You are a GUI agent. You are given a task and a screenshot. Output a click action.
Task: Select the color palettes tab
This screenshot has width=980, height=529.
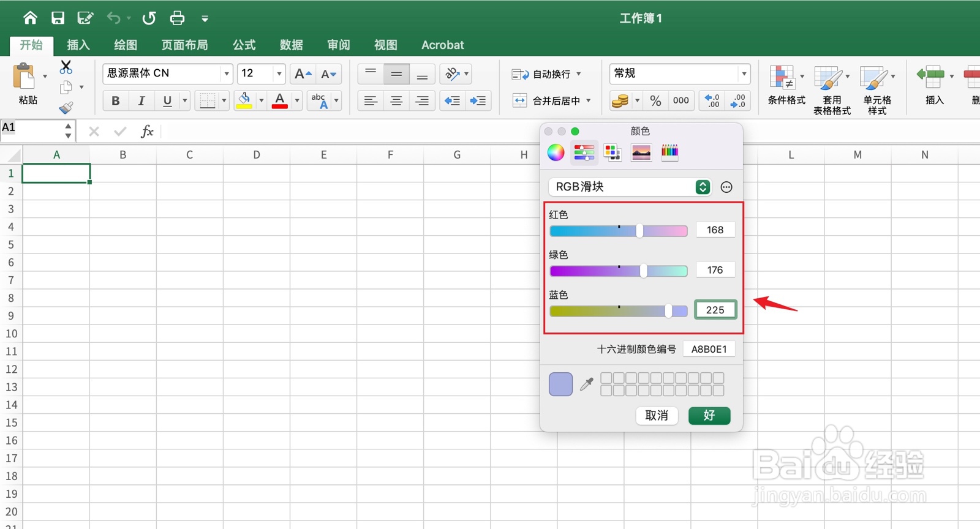click(612, 152)
